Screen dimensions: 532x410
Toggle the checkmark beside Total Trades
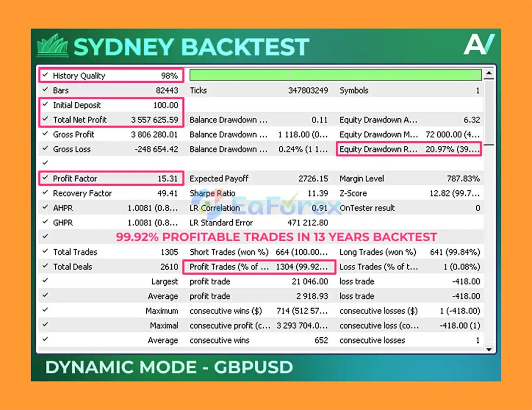[45, 251]
